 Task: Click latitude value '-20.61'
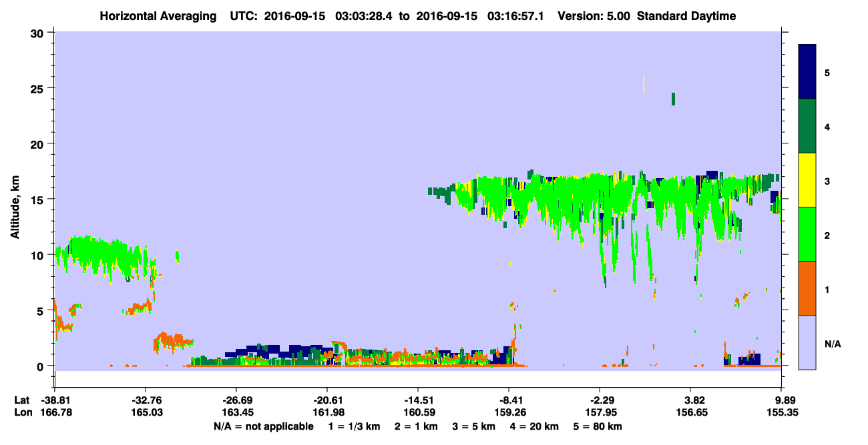tap(327, 400)
